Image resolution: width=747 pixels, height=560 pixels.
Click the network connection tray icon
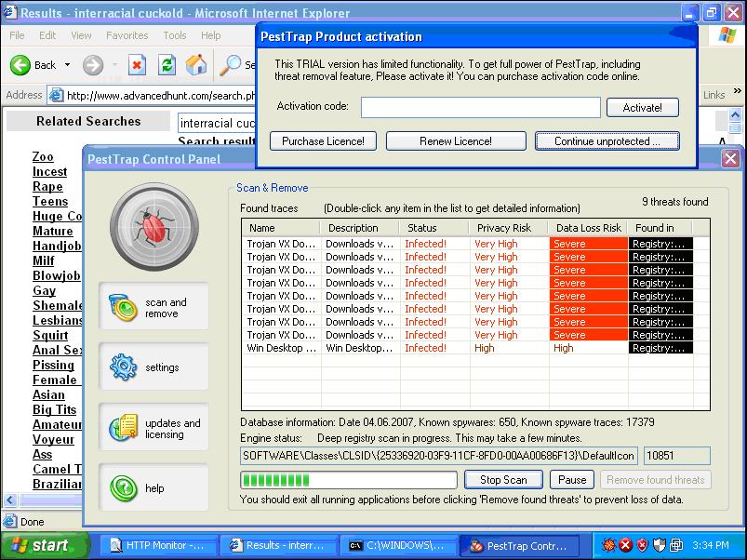(x=676, y=545)
